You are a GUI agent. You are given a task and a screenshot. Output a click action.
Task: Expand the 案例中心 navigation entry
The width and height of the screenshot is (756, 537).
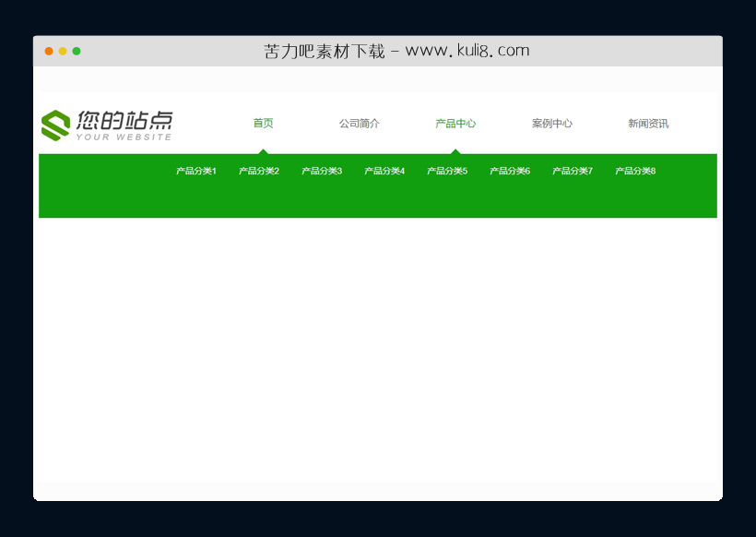coord(552,122)
